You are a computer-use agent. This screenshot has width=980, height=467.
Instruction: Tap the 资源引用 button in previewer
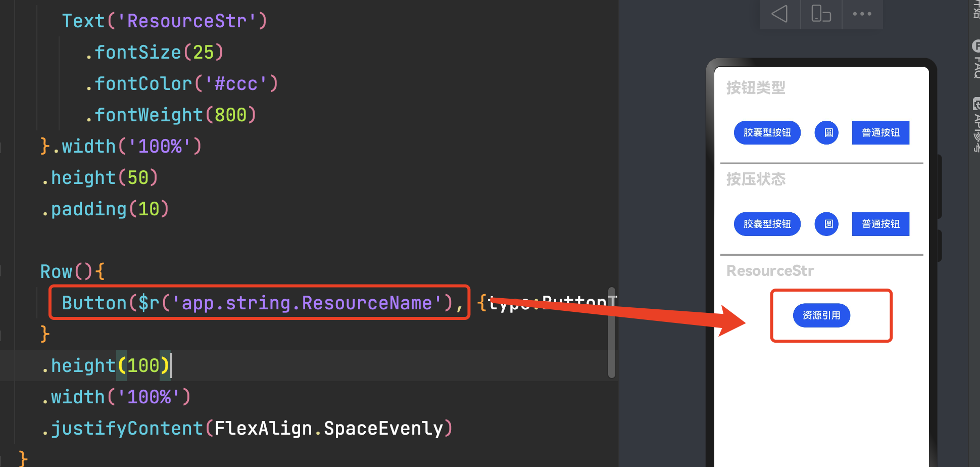point(821,315)
